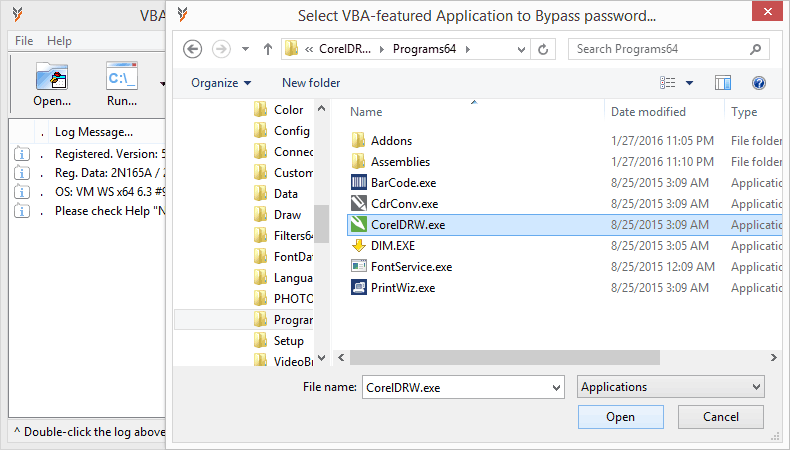Sort by the Name column header
The image size is (790, 450).
[x=366, y=112]
